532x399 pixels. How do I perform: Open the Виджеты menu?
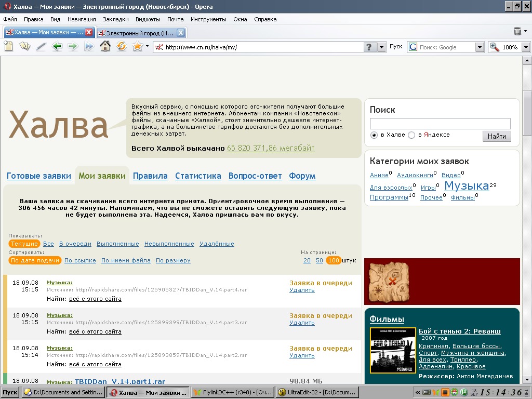point(148,19)
